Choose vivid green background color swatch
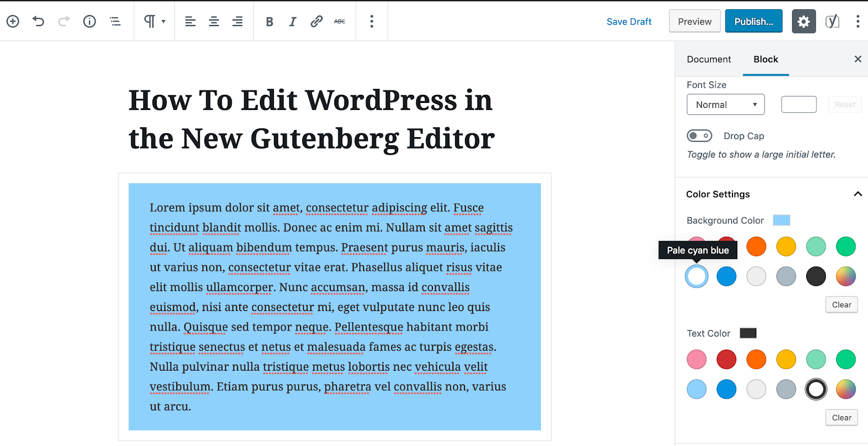This screenshot has width=868, height=446. [x=846, y=247]
